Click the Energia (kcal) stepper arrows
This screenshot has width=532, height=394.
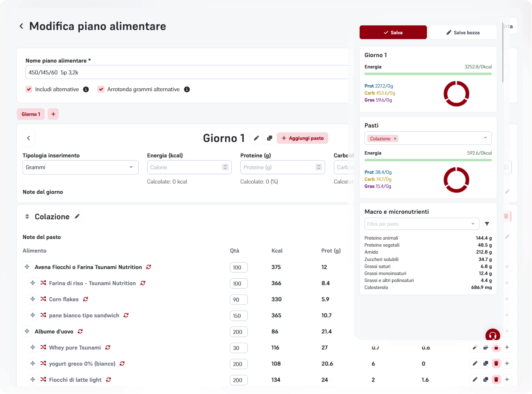pos(225,167)
